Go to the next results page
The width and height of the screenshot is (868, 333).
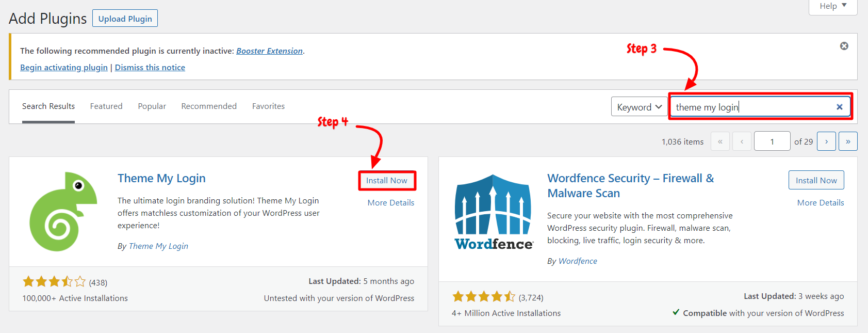point(827,141)
